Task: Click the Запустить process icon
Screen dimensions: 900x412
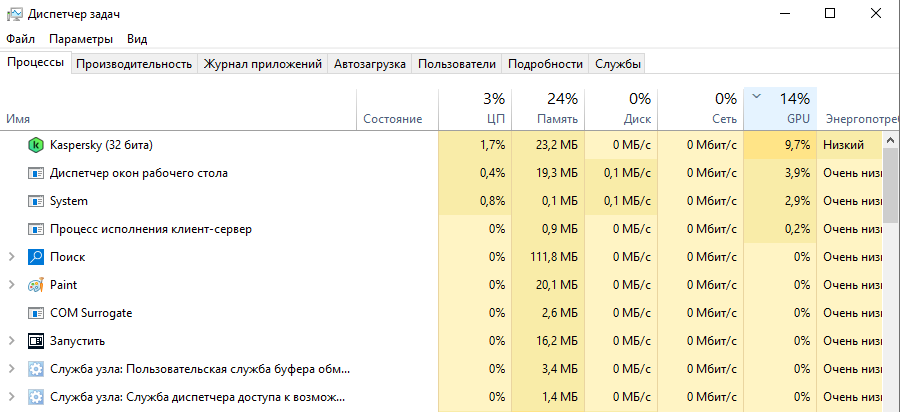Action: (36, 341)
